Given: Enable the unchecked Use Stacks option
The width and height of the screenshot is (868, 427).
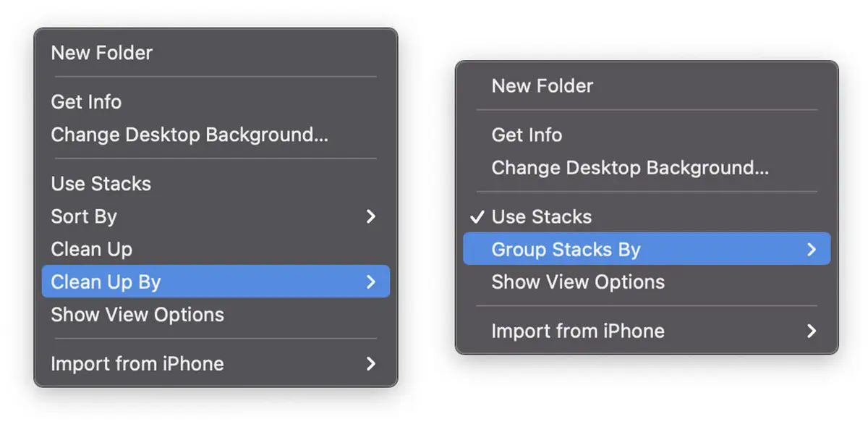Looking at the screenshot, I should [101, 184].
